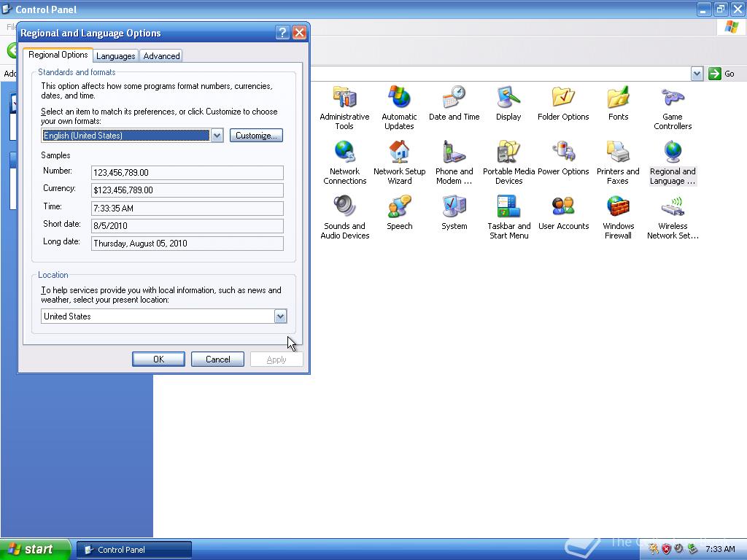747x560 pixels.
Task: Expand the English (United States) format dropdown
Action: 217,135
